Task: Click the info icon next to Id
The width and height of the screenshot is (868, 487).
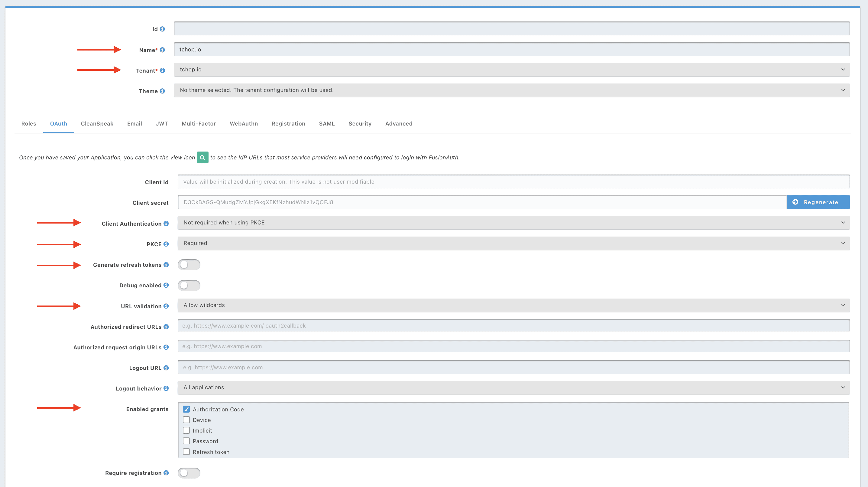Action: 162,29
